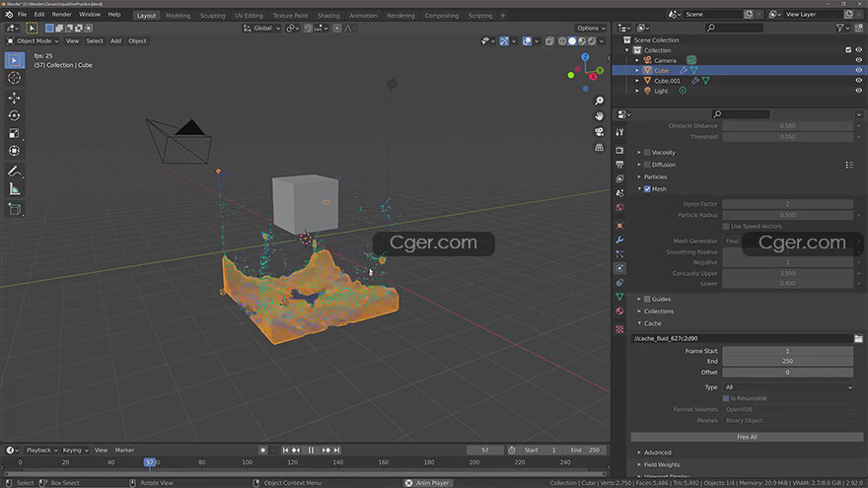The width and height of the screenshot is (868, 488).
Task: Open the Modifier properties wrench tab
Action: point(619,240)
